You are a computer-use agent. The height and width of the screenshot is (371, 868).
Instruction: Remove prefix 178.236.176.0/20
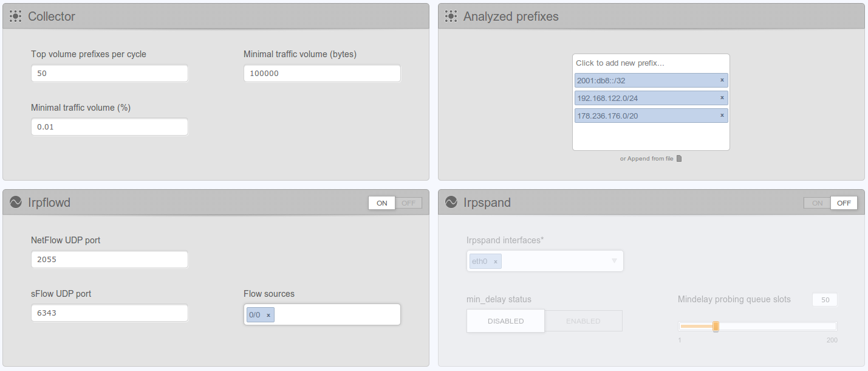click(722, 116)
